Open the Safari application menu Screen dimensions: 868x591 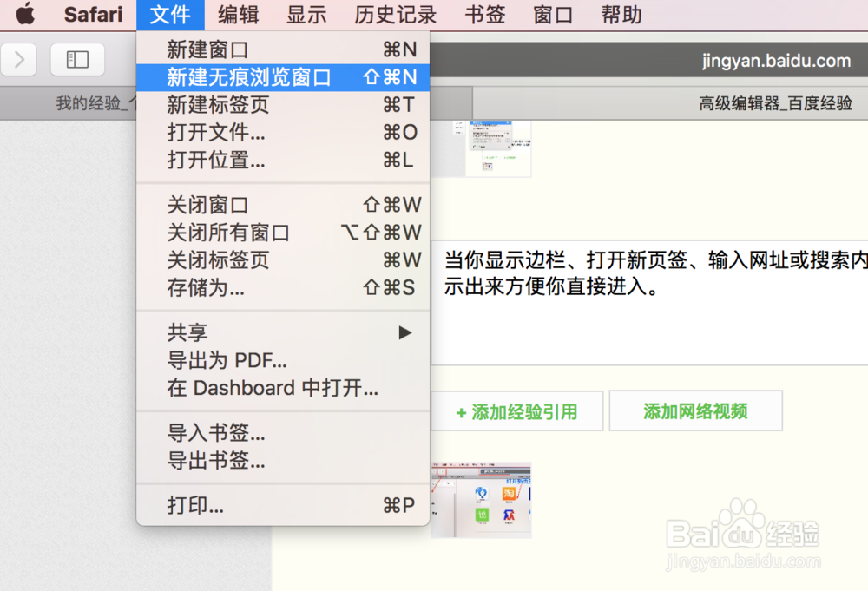pyautogui.click(x=93, y=15)
